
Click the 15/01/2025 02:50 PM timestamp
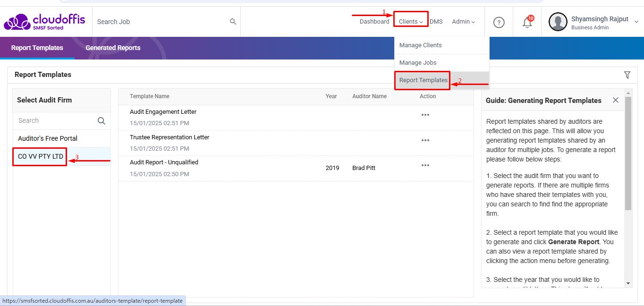click(160, 174)
